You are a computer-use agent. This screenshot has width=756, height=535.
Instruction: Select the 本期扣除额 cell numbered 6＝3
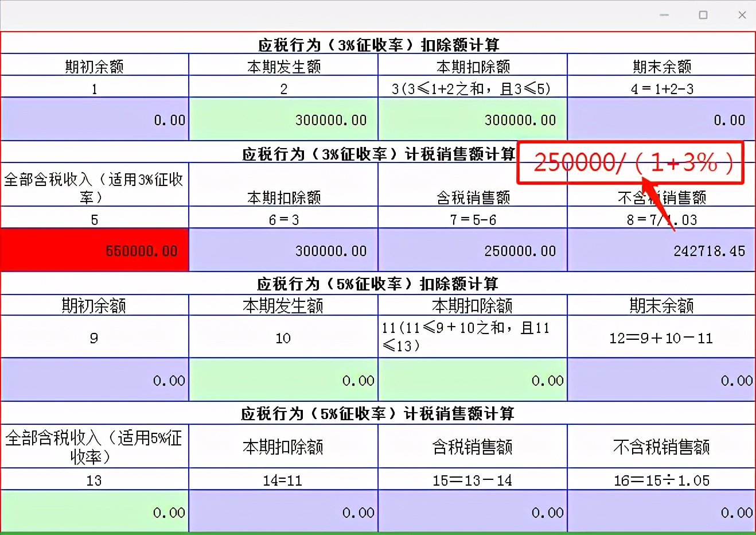point(283,218)
